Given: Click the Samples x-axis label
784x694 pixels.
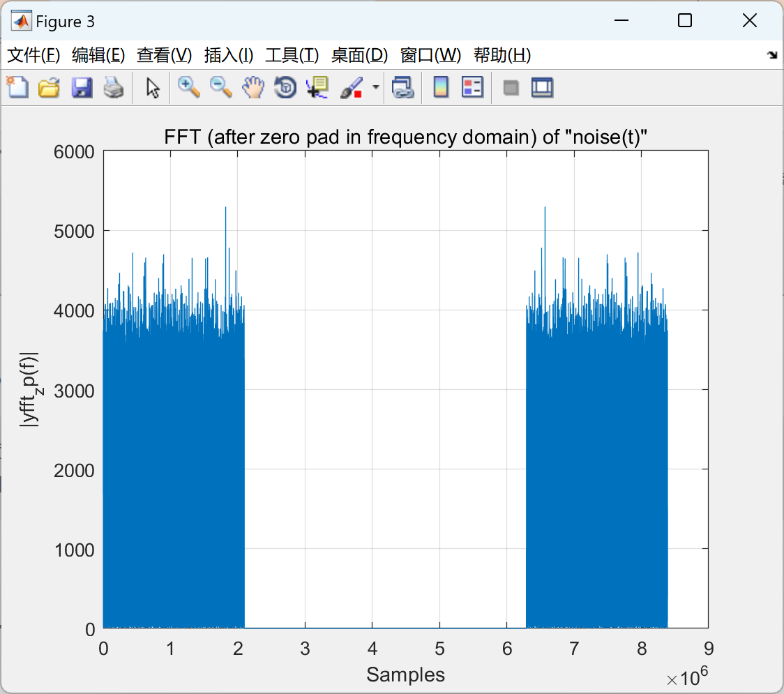Looking at the screenshot, I should click(x=405, y=674).
